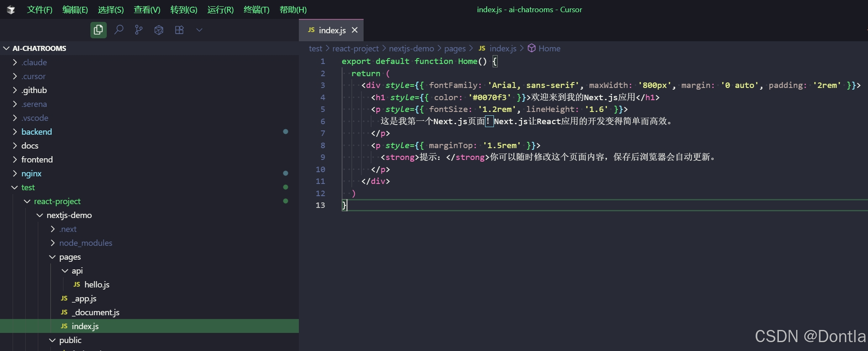The image size is (868, 351).
Task: Click the 'export default function Home()' line
Action: point(419,61)
